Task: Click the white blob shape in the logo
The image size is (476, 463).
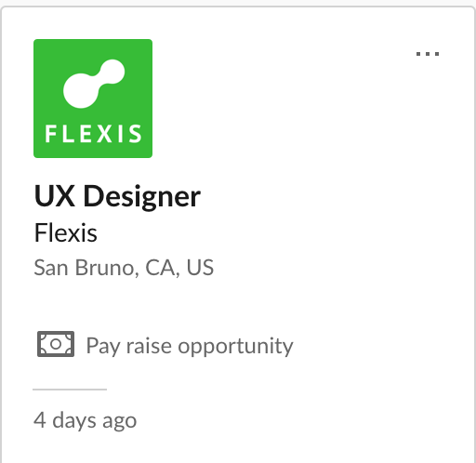Action: click(x=94, y=84)
